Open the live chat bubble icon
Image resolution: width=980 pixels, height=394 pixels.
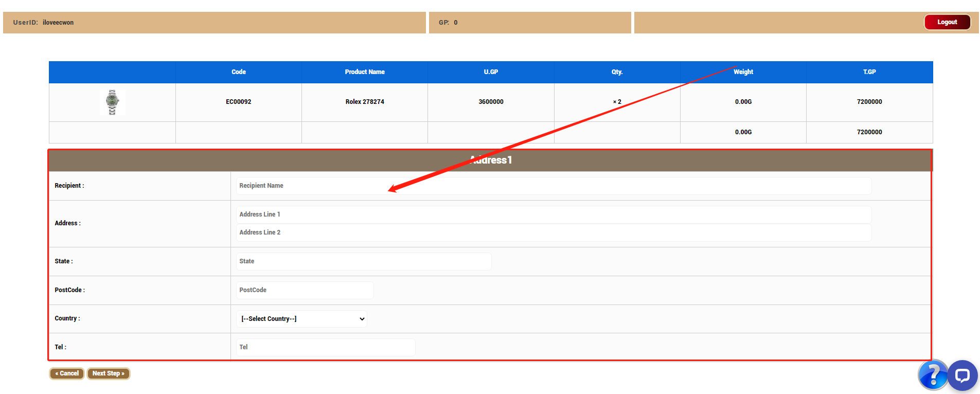(962, 375)
